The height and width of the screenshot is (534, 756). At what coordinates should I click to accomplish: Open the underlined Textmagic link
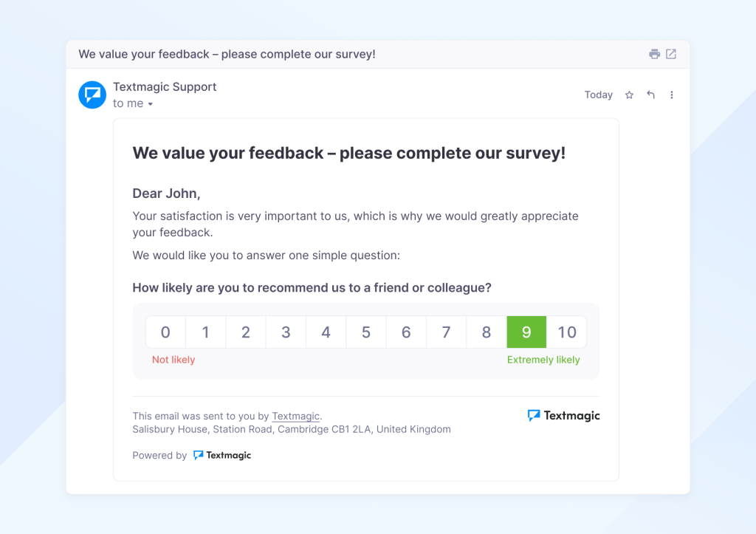pos(296,416)
